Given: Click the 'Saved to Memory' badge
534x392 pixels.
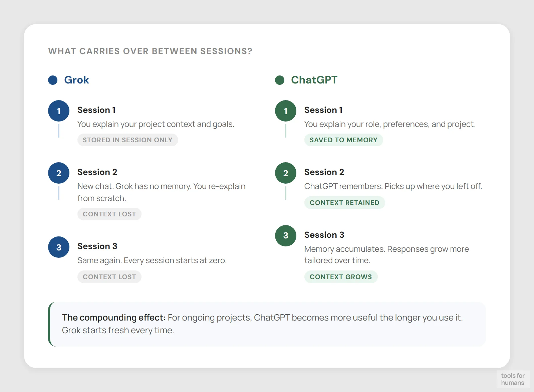Looking at the screenshot, I should [x=343, y=140].
